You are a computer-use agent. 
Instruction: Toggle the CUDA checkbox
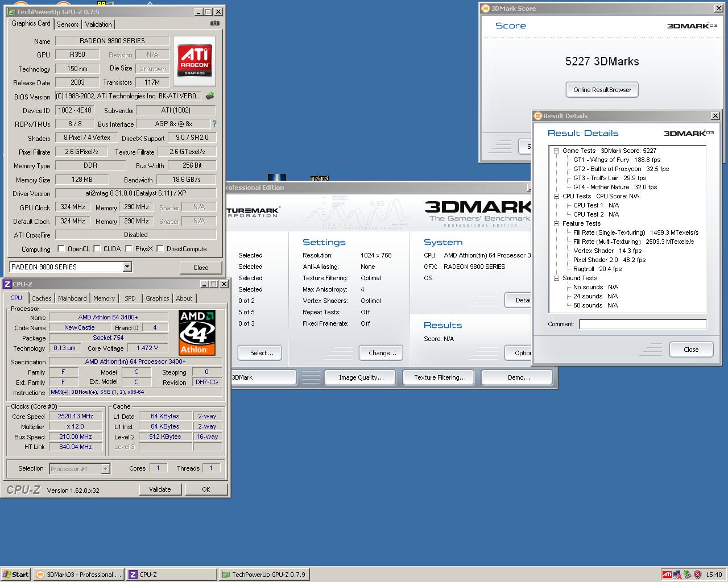point(97,249)
